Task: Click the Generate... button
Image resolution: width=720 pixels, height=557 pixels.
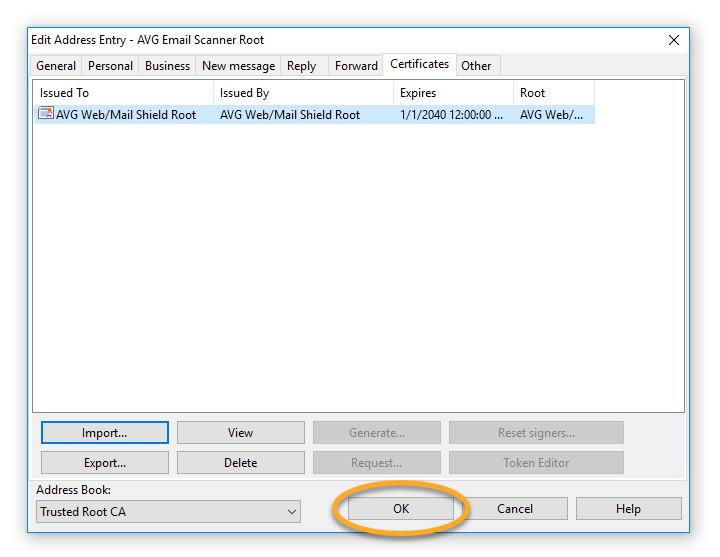Action: pyautogui.click(x=377, y=433)
